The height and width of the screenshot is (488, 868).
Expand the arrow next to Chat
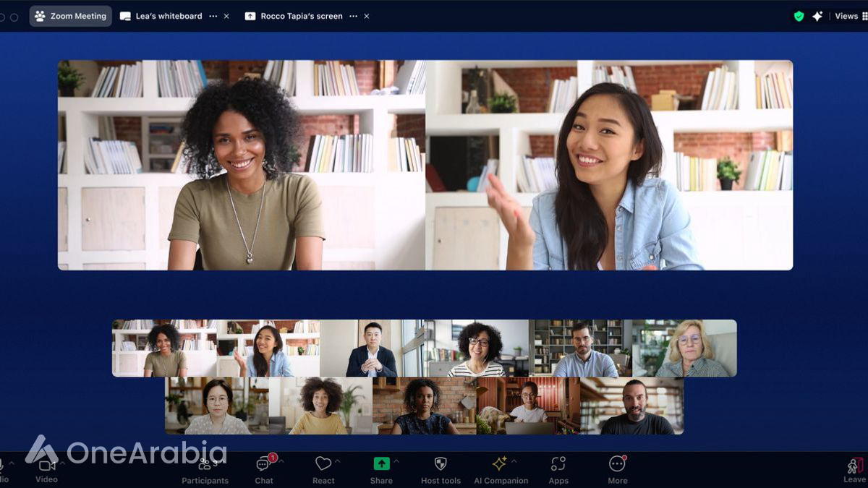[281, 461]
